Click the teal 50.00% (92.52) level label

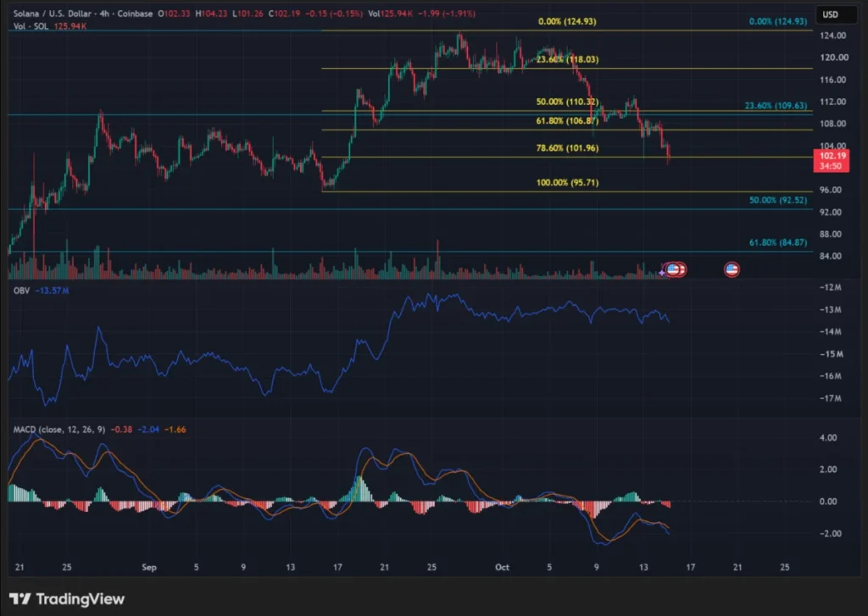(x=778, y=200)
